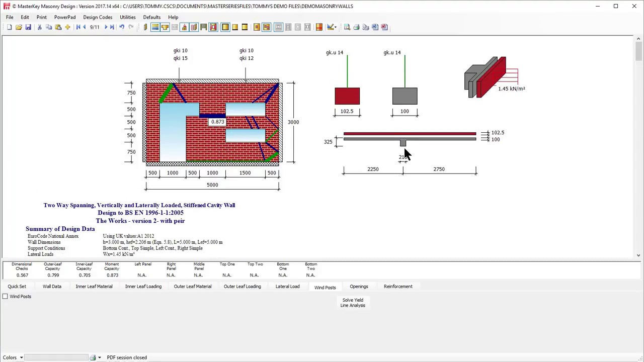Open the Print menu

click(x=41, y=17)
